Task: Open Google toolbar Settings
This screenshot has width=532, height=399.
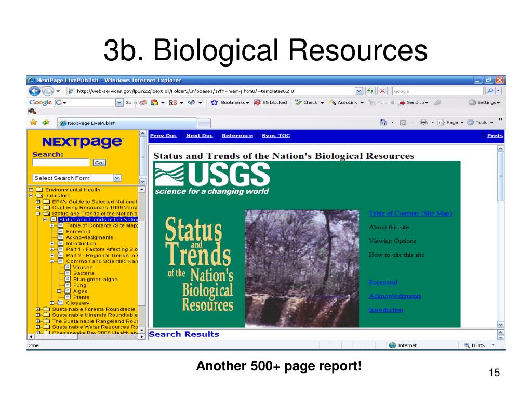Action: (x=484, y=102)
